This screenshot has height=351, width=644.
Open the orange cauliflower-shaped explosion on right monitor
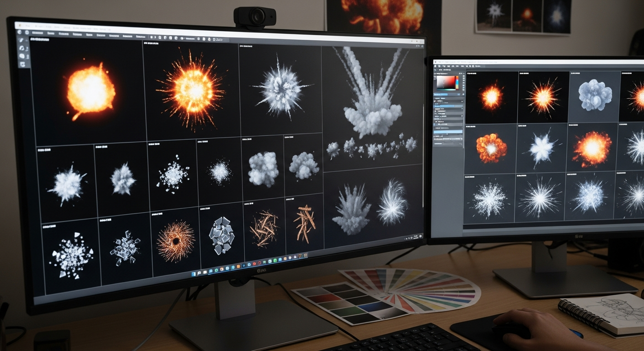pyautogui.click(x=492, y=148)
